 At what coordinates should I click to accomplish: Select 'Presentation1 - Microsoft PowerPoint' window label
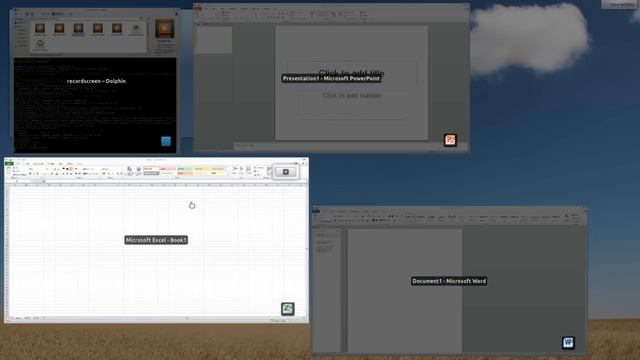pyautogui.click(x=331, y=78)
